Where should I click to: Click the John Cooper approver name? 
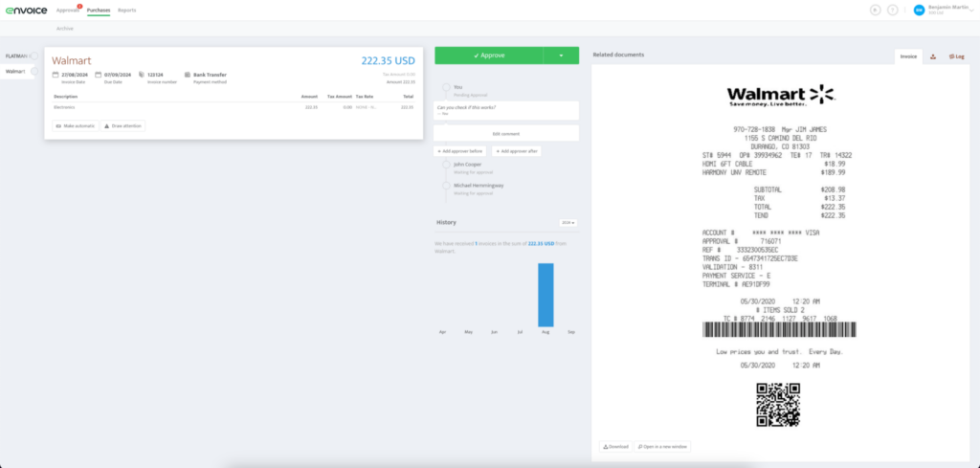click(467, 165)
